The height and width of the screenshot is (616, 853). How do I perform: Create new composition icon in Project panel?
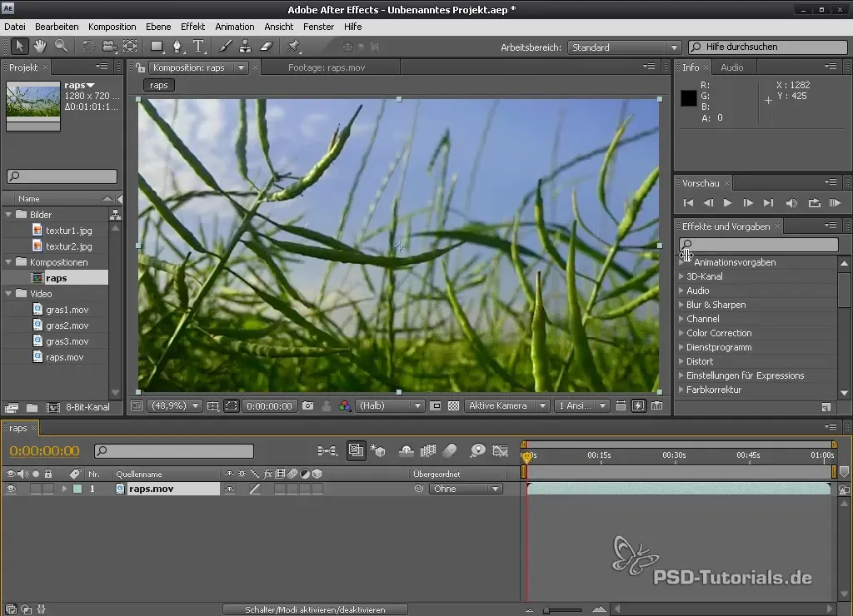(52, 407)
